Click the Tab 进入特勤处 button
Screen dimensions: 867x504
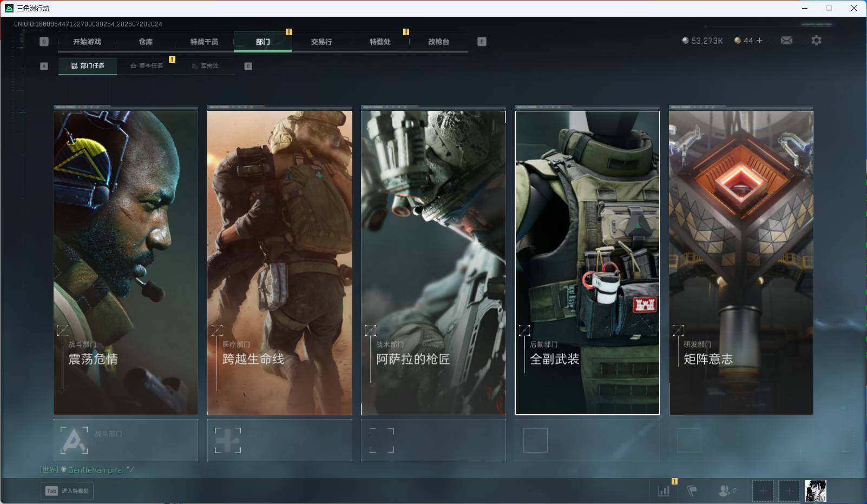click(67, 490)
